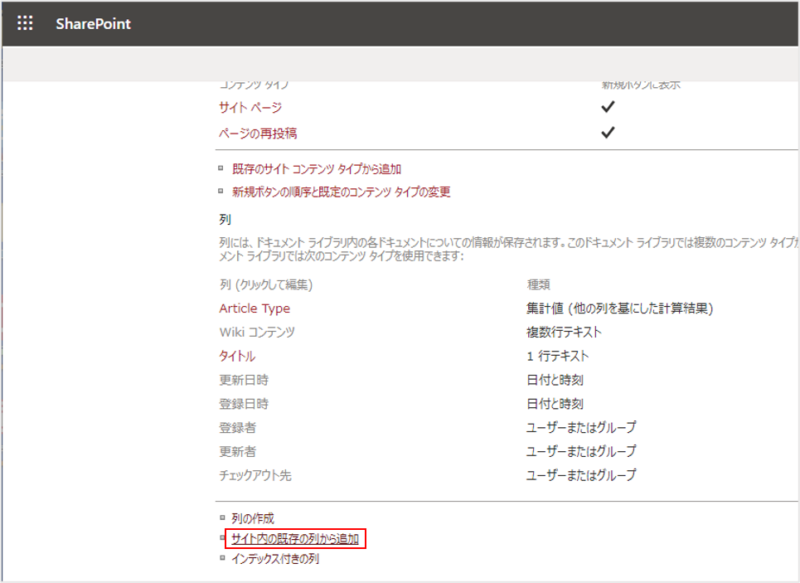The image size is (800, 583).
Task: Click the bullet icon beside 列の作成
Action: tap(222, 518)
